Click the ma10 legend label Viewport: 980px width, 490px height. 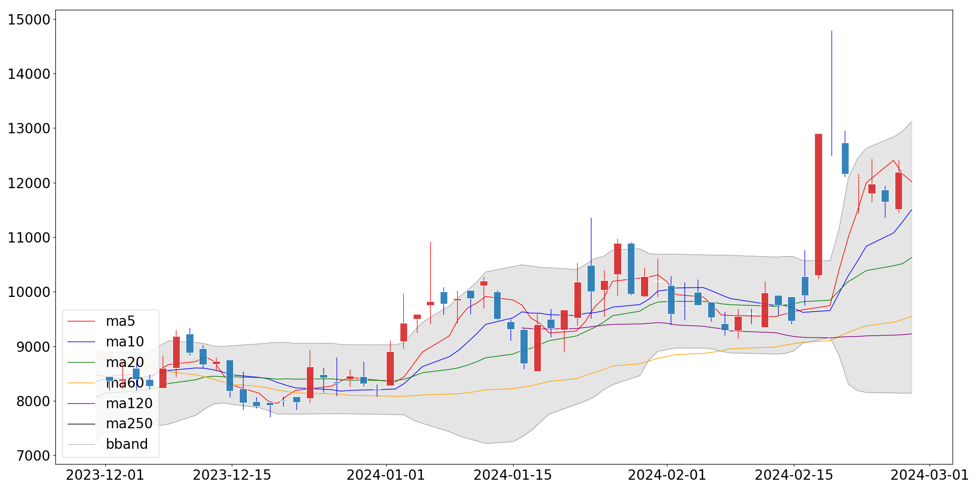(125, 342)
